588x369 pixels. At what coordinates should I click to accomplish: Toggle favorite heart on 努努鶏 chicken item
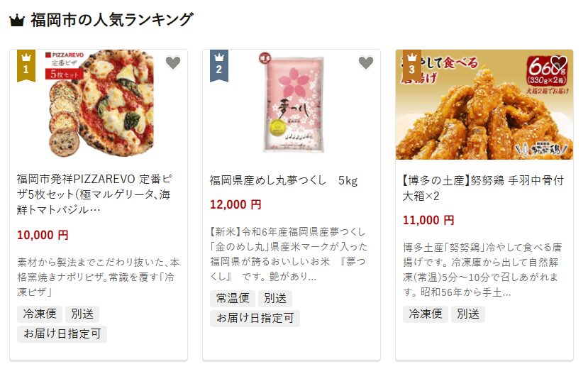point(559,62)
